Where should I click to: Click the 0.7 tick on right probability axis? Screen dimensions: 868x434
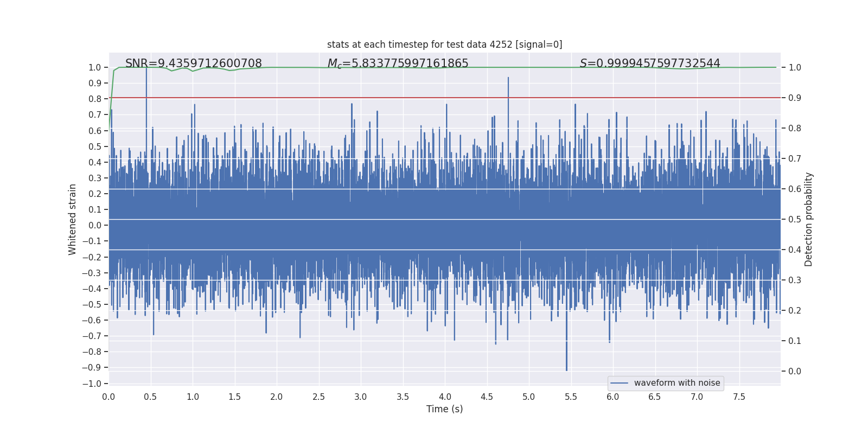click(x=795, y=158)
